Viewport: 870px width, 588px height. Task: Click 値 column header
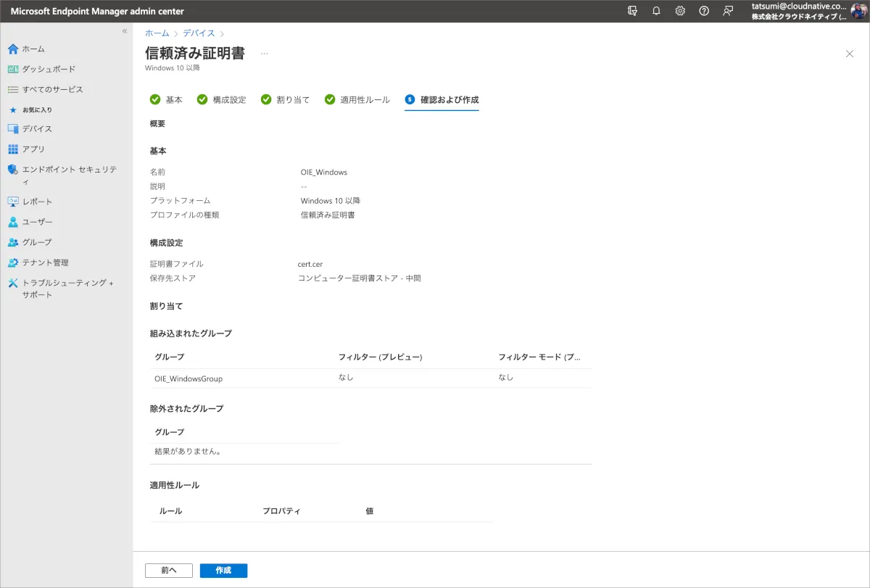[370, 511]
